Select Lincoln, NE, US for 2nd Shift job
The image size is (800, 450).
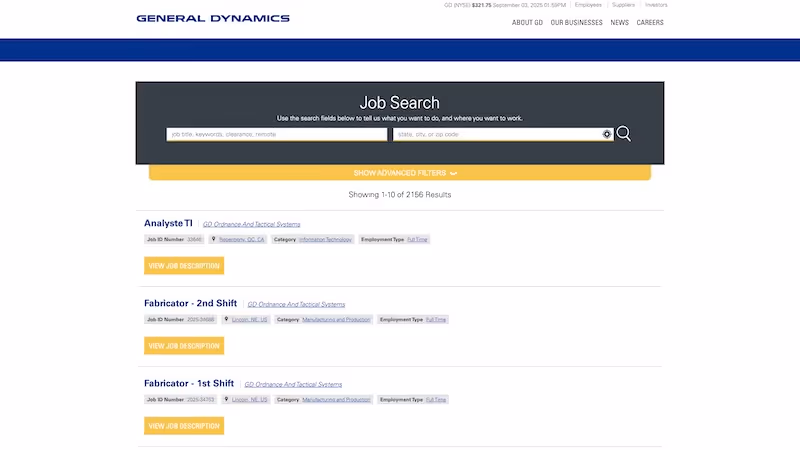click(x=249, y=319)
